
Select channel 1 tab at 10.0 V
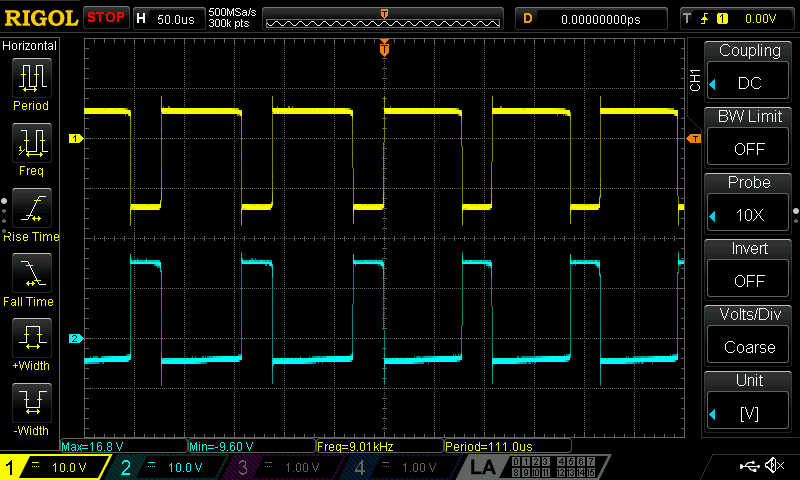tap(55, 467)
